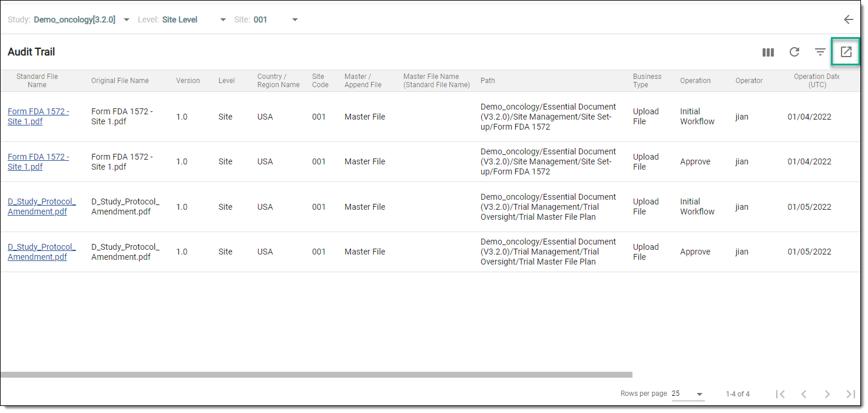Viewport: 868px width, 413px height.
Task: Open Form FDA 1572 link, Initial Workflow row
Action: 38,117
